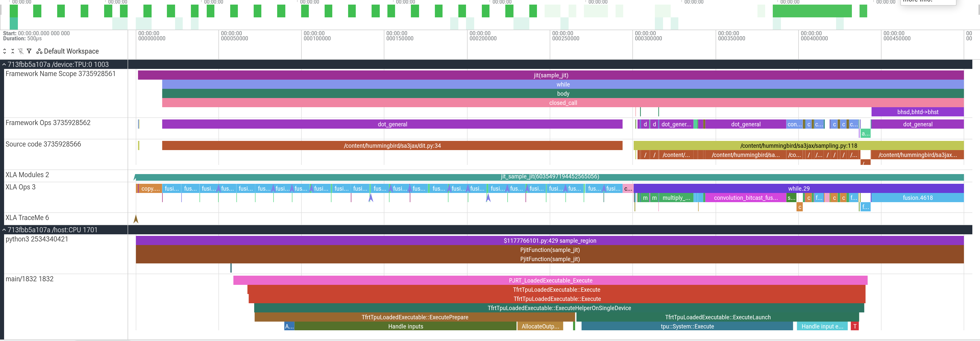The height and width of the screenshot is (341, 980).
Task: Select the main/1832 1832 thread label
Action: 29,279
